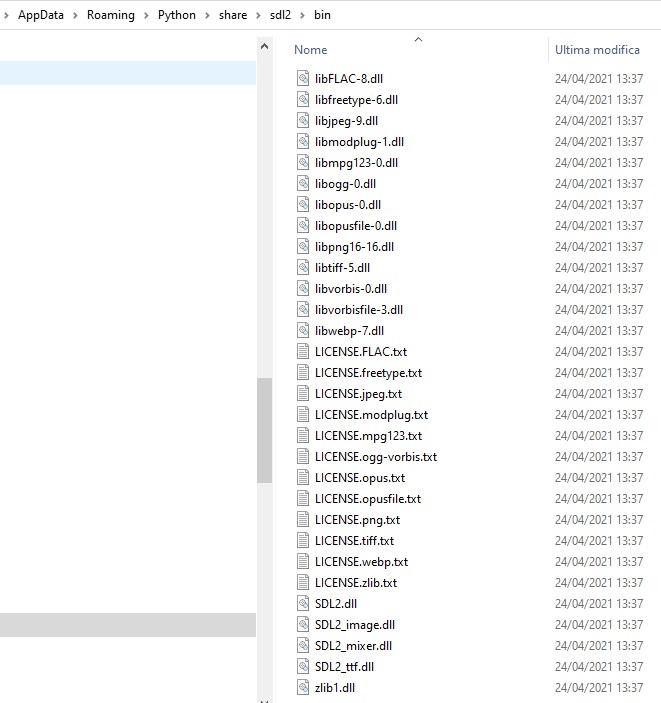This screenshot has height=703, width=661.
Task: Expand the chevron after sdl2 in breadcrumb
Action: coord(302,16)
